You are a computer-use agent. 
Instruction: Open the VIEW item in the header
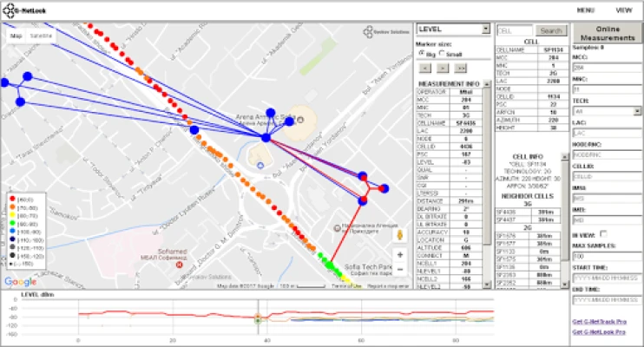pos(624,10)
